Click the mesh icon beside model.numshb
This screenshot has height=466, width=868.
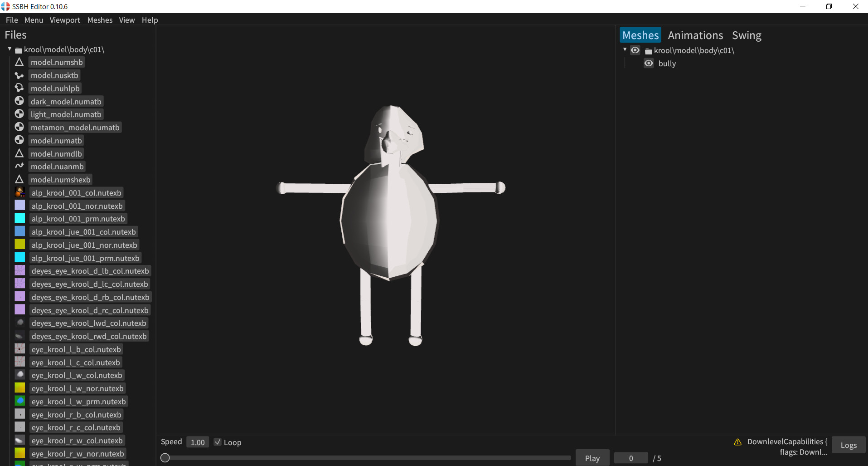tap(19, 62)
